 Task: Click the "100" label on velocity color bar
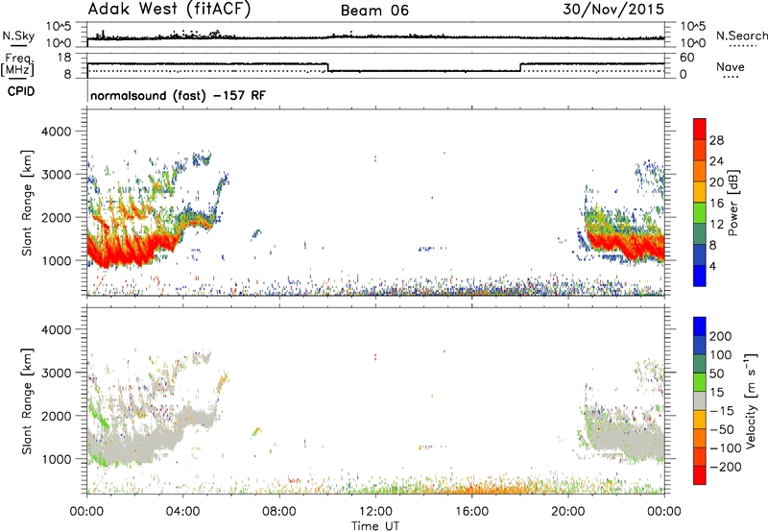click(721, 355)
